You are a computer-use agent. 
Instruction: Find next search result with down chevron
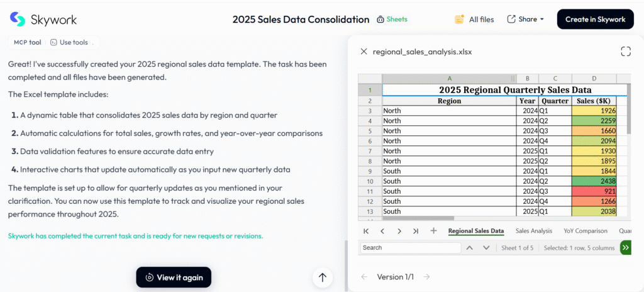[486, 248]
